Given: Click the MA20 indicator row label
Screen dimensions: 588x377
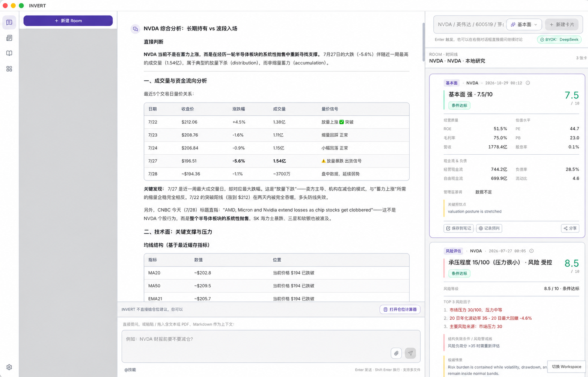Looking at the screenshot, I should click(154, 273).
